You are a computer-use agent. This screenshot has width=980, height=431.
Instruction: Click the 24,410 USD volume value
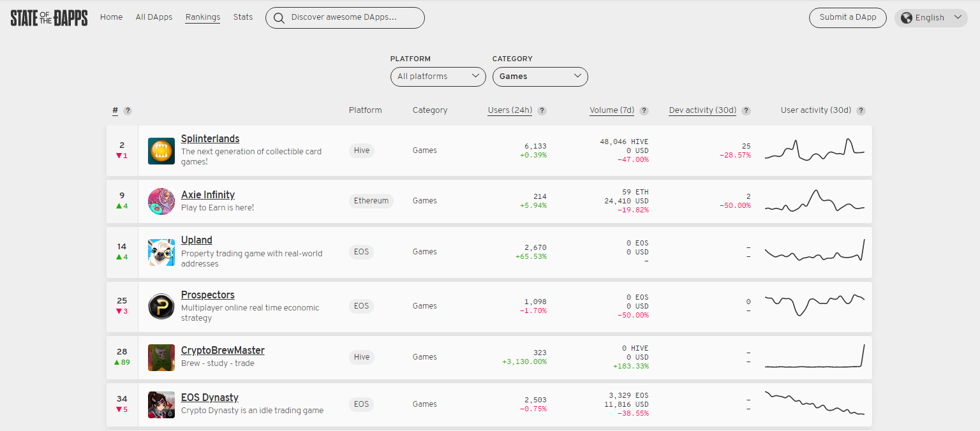click(626, 201)
